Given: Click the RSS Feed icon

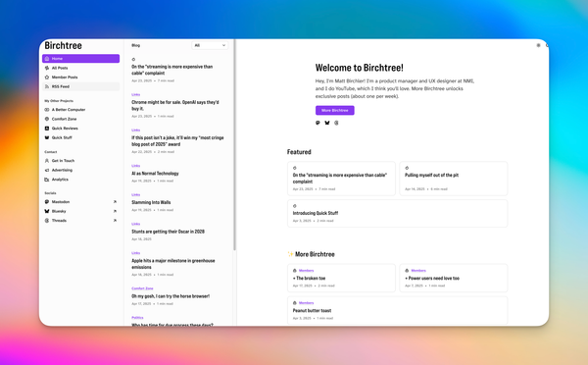Looking at the screenshot, I should (x=47, y=86).
